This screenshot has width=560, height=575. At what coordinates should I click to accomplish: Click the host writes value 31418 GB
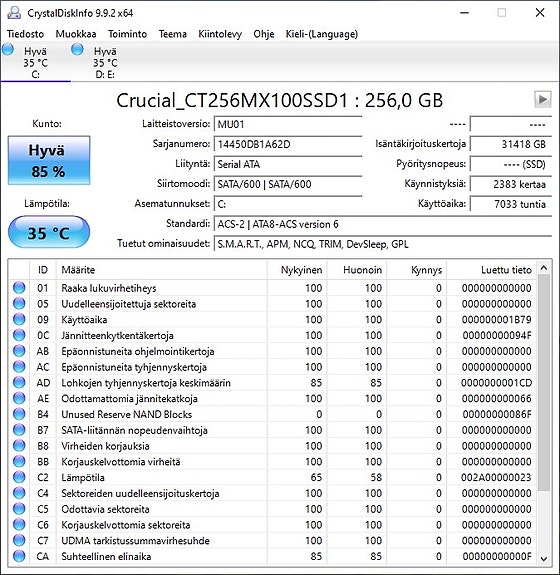(x=510, y=144)
